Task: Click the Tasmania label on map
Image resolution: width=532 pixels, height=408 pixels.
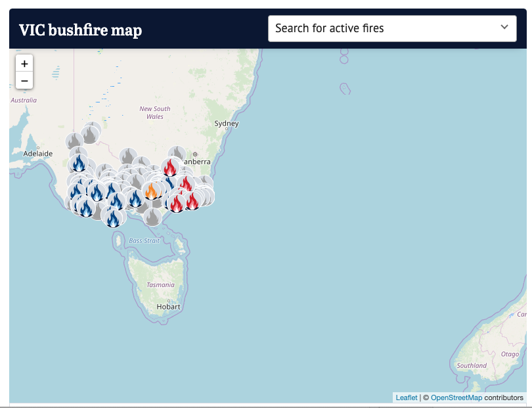Action: (x=160, y=284)
